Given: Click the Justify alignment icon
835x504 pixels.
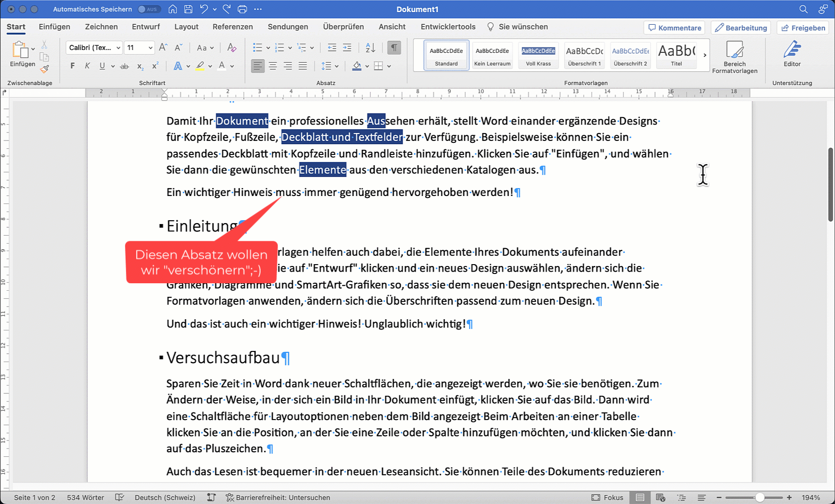Looking at the screenshot, I should tap(303, 66).
